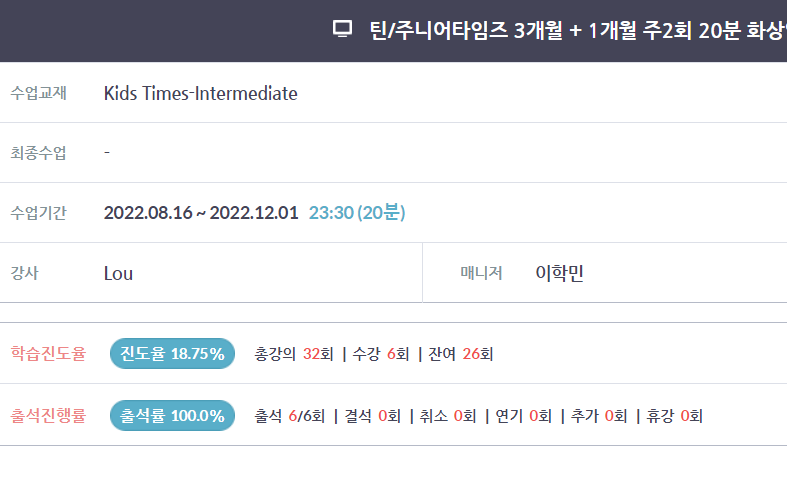Click the instructor name Lou

[118, 274]
